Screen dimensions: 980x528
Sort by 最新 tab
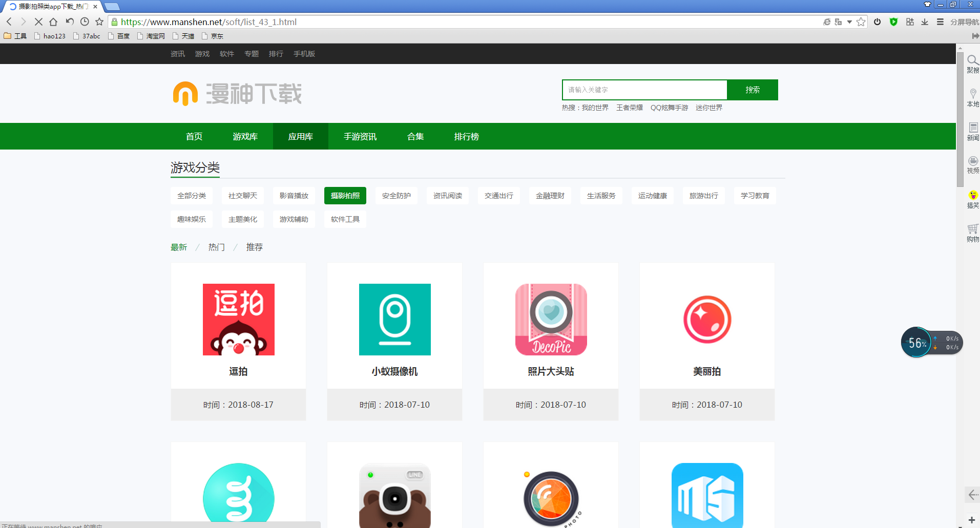[179, 247]
